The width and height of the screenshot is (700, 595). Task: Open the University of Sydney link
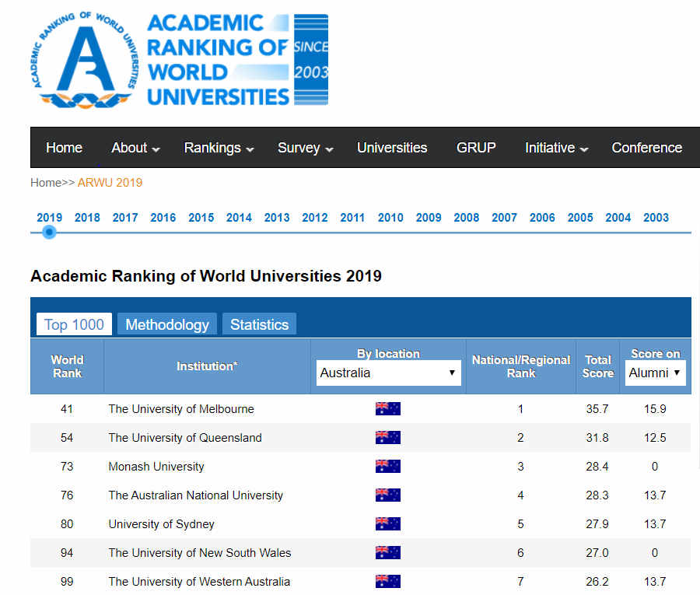click(162, 524)
